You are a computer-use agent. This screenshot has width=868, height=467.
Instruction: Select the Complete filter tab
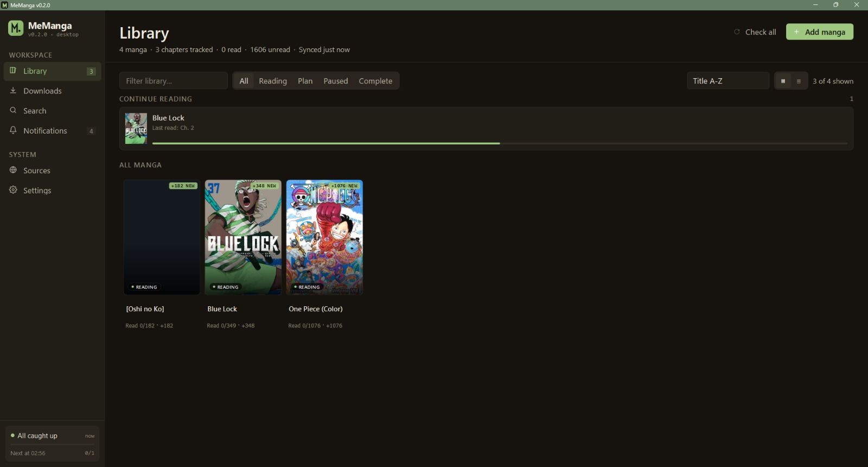tap(375, 81)
